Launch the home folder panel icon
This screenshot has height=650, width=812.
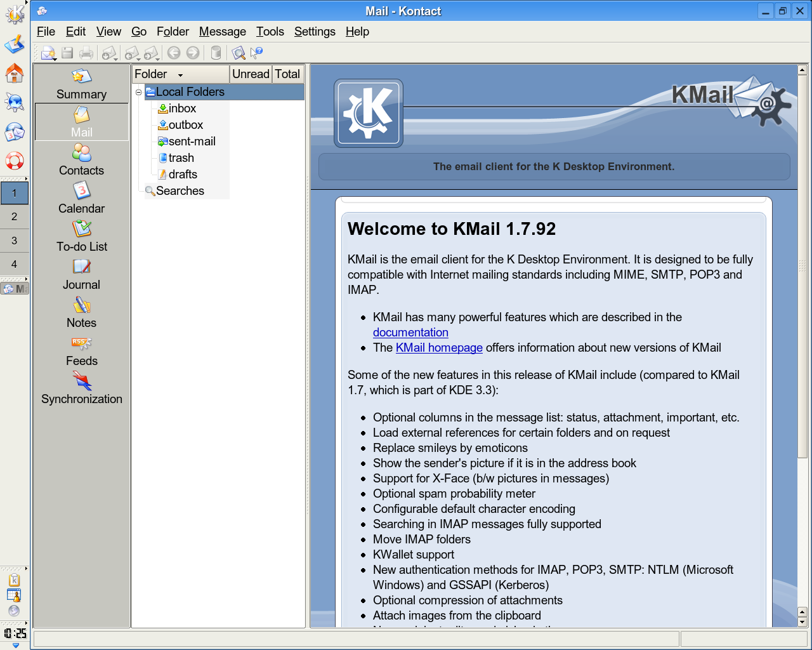point(14,73)
